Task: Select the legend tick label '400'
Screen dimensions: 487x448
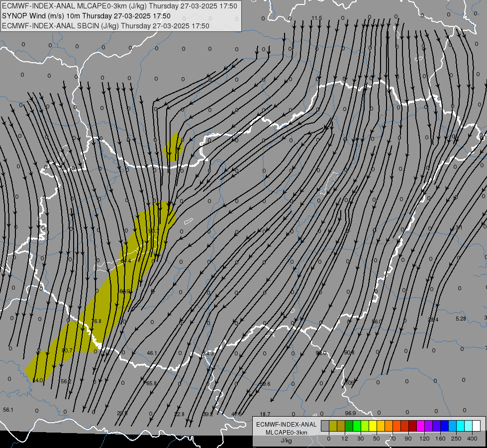Action: [472, 439]
